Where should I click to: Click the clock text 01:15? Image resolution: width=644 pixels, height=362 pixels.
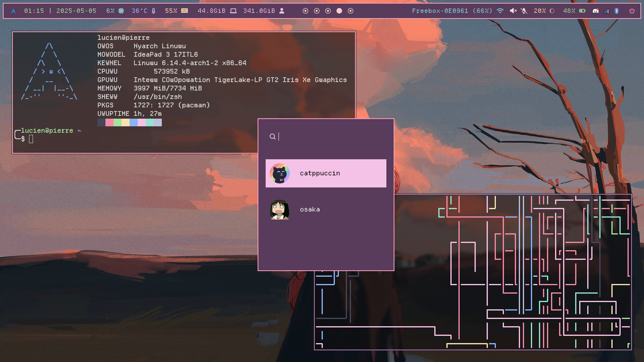coord(34,11)
